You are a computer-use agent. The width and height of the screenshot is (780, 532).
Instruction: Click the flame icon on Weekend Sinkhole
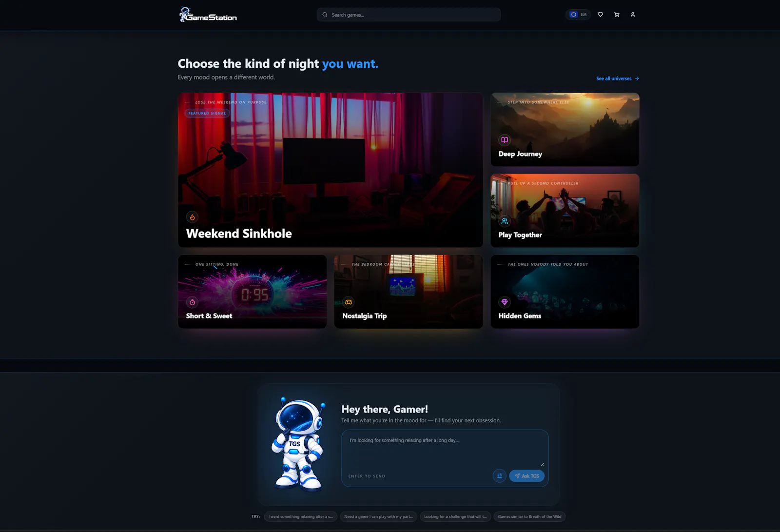pos(192,217)
